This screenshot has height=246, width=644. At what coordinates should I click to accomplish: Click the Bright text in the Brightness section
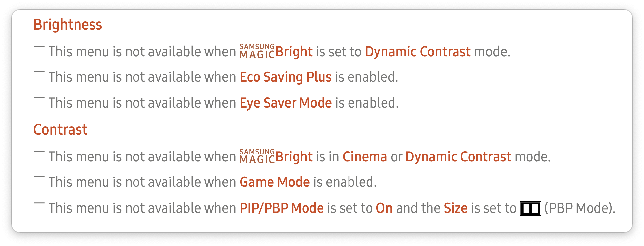pos(294,52)
